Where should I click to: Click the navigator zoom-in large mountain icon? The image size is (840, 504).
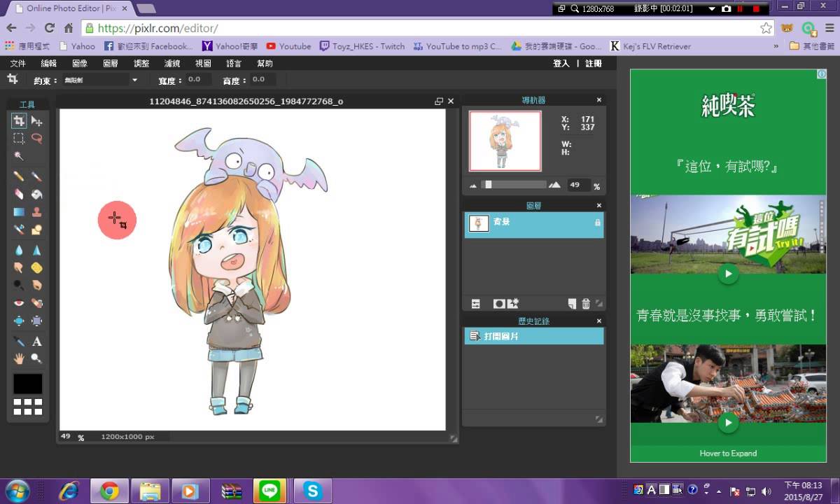[554, 185]
